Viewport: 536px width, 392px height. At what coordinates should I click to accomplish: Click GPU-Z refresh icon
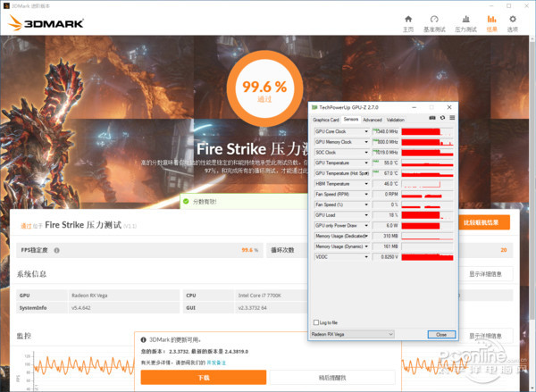[x=442, y=118]
